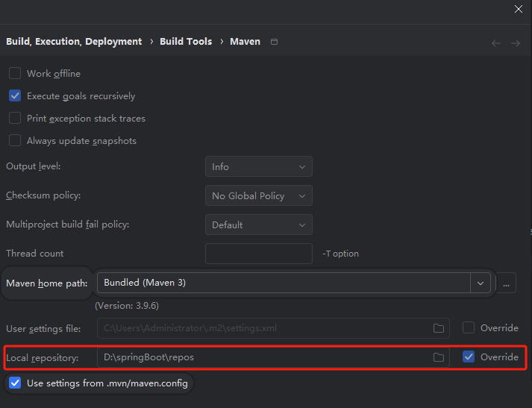Click the back navigation arrow

496,43
